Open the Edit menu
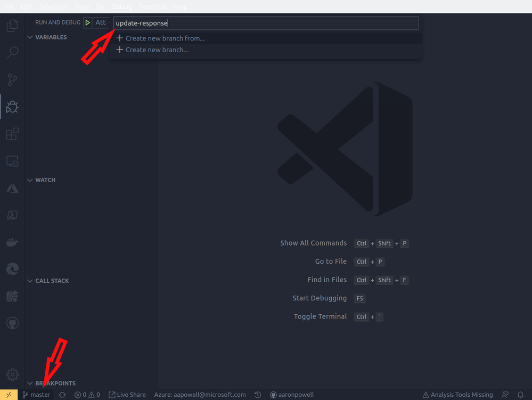The height and width of the screenshot is (400, 532). tap(26, 7)
